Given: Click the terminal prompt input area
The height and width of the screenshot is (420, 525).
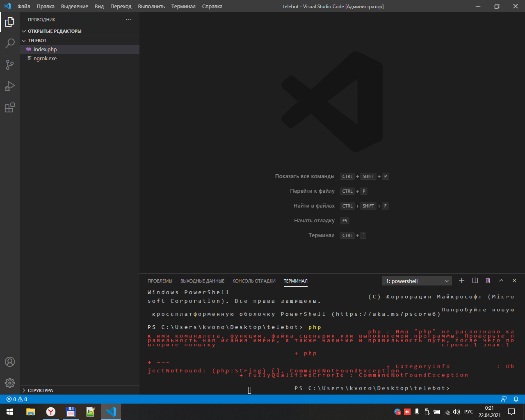Looking at the screenshot, I should click(249, 390).
